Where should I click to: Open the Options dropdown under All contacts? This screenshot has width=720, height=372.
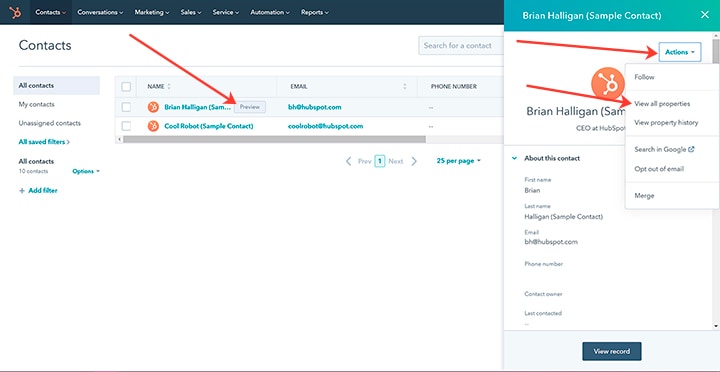point(86,171)
